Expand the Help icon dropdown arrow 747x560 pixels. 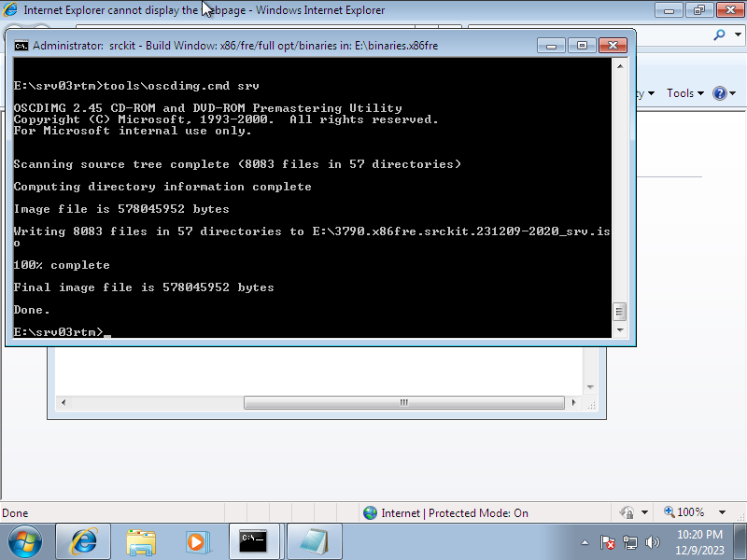point(733,93)
